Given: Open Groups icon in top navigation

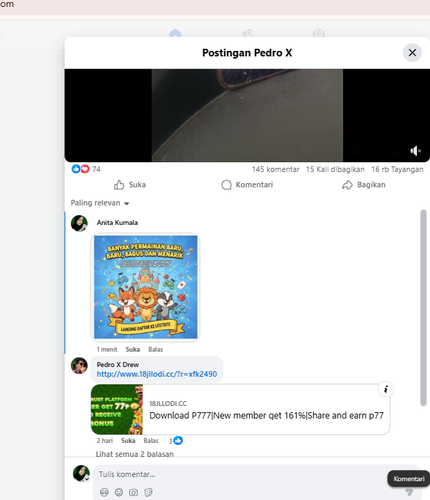Looking at the screenshot, I should (x=319, y=33).
